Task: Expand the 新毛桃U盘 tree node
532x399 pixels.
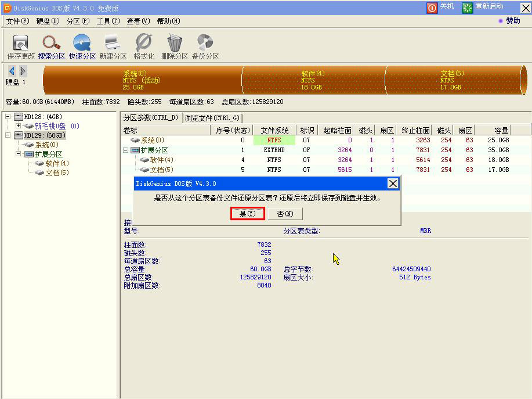Action: (x=19, y=126)
